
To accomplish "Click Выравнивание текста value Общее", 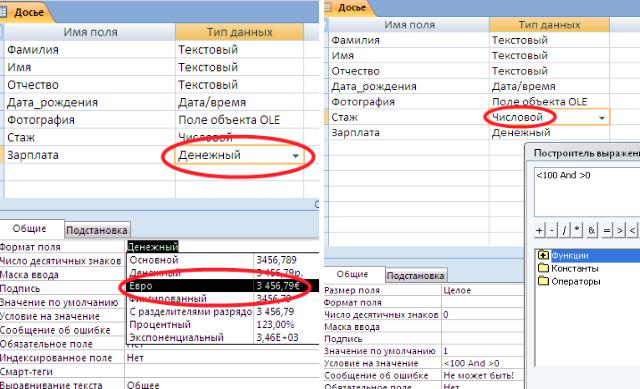I will click(x=143, y=385).
